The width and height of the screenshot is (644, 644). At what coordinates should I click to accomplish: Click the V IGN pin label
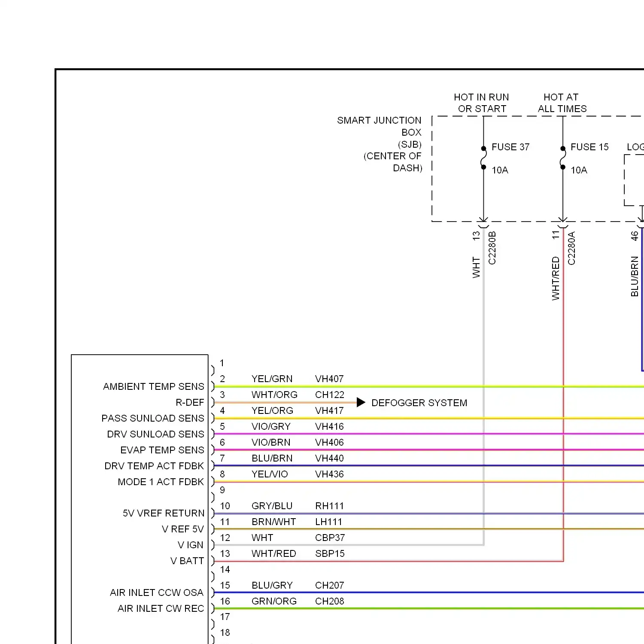tap(191, 545)
